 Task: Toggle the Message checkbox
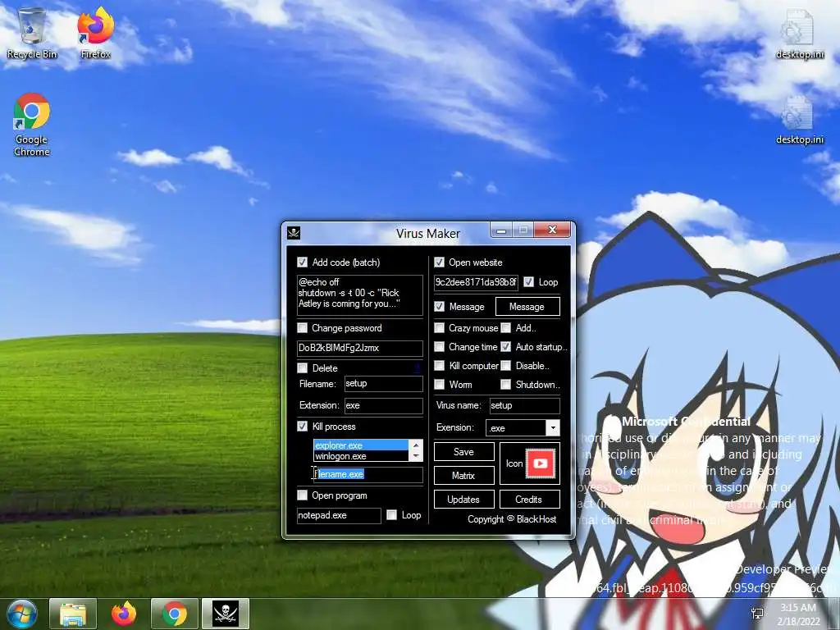[x=440, y=307]
